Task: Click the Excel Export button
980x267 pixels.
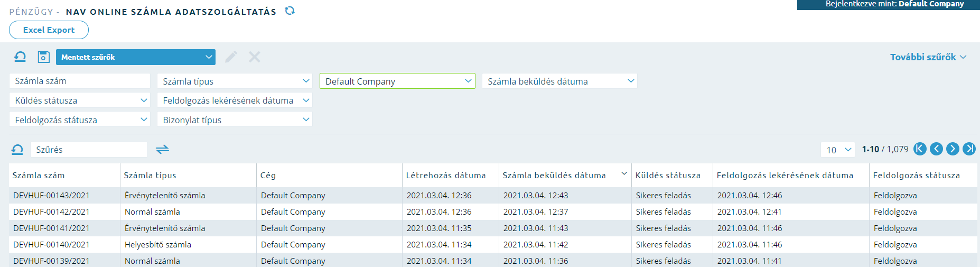Action: 49,30
